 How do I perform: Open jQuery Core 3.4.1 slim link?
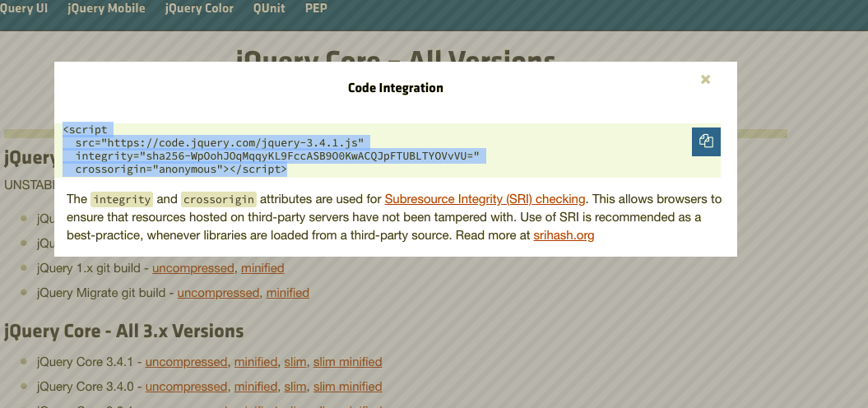pos(295,362)
